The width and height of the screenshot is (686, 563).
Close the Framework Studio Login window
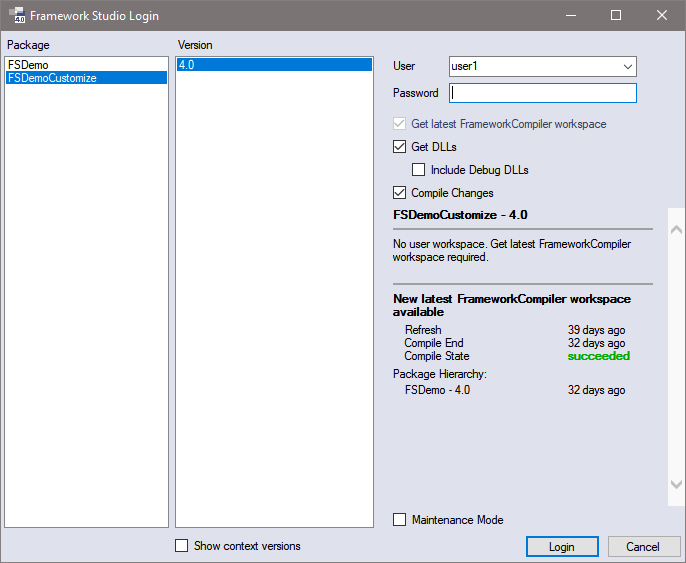[662, 15]
